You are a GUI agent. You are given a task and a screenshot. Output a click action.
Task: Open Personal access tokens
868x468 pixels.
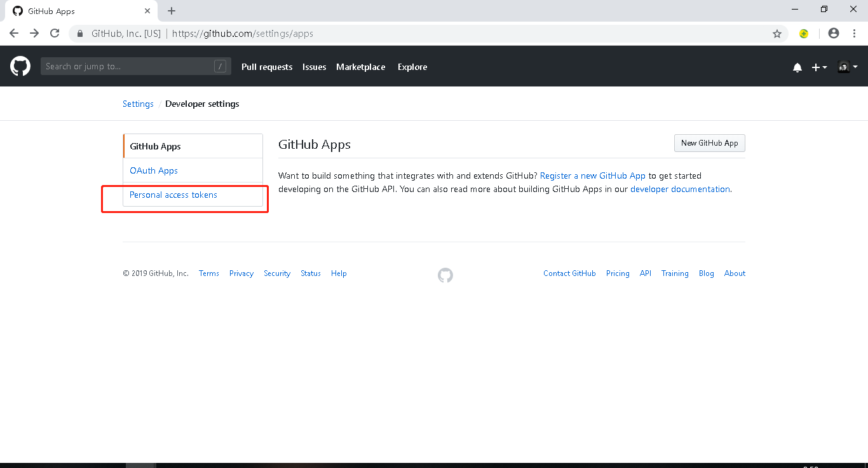[193, 195]
